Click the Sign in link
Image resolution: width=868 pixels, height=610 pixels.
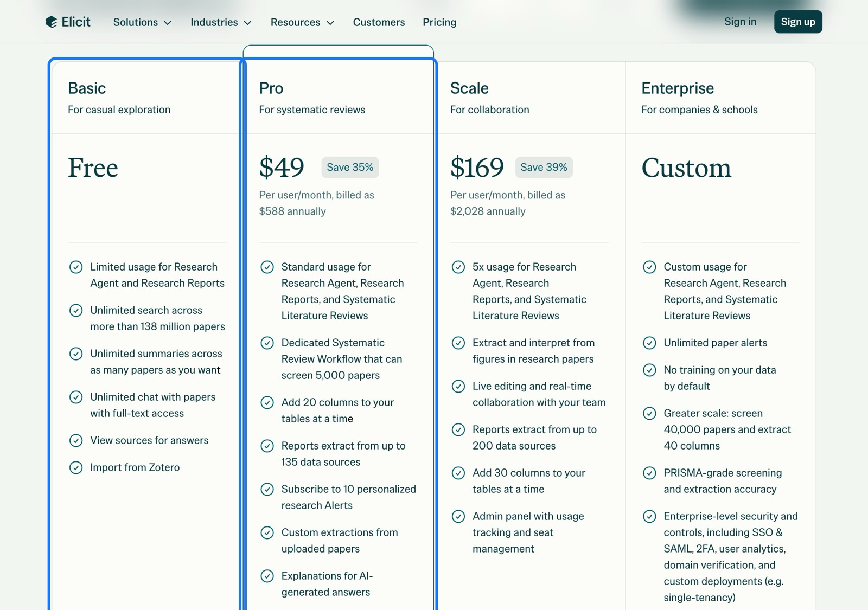coord(740,22)
